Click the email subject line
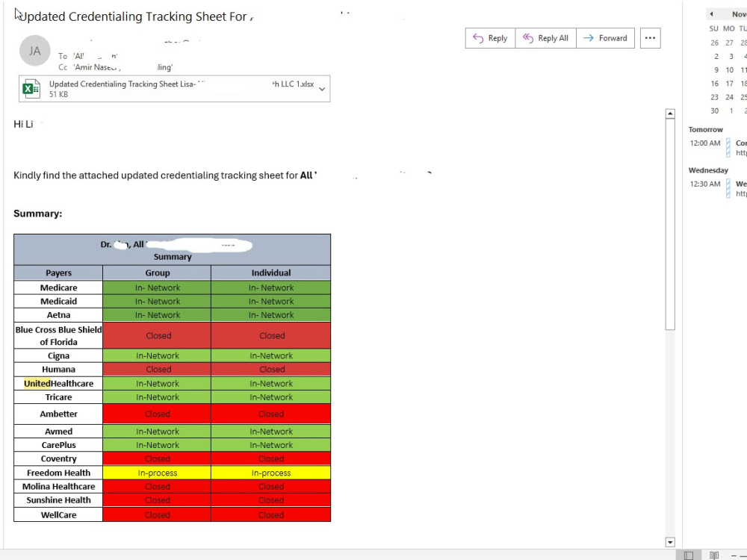 (x=136, y=16)
